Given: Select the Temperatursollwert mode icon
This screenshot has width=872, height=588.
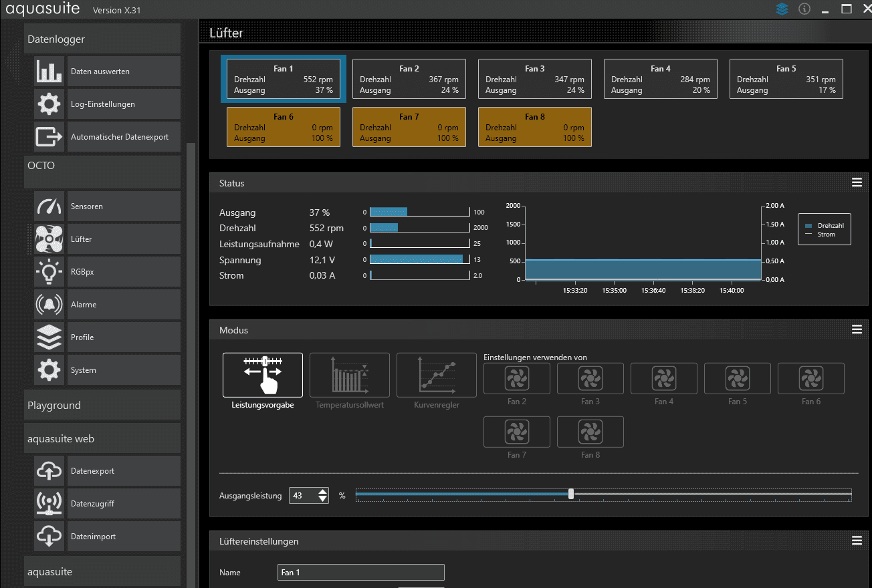Looking at the screenshot, I should click(350, 375).
